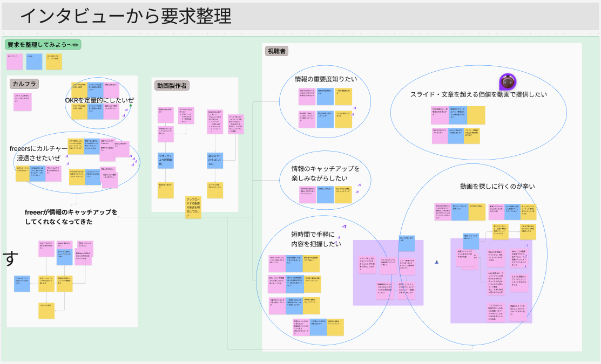Click the purple avatar pin above the 視聴者 ellipse
This screenshot has height=364, width=601.
(508, 83)
